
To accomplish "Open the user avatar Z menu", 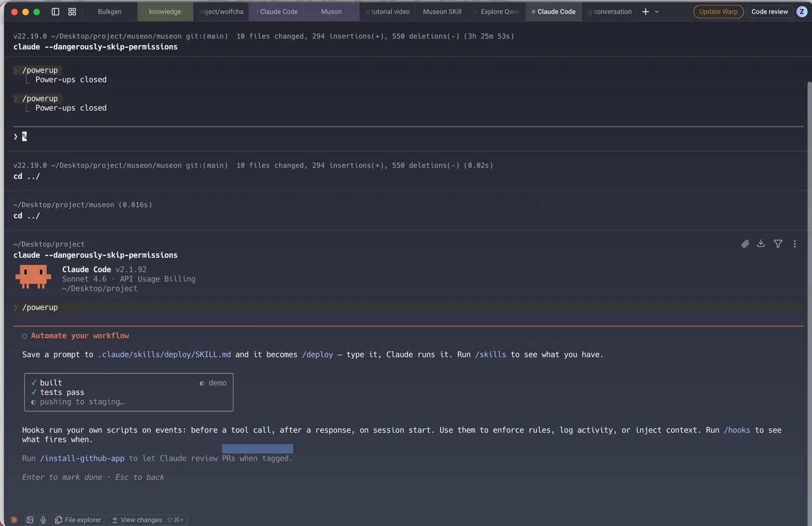I will click(x=802, y=12).
